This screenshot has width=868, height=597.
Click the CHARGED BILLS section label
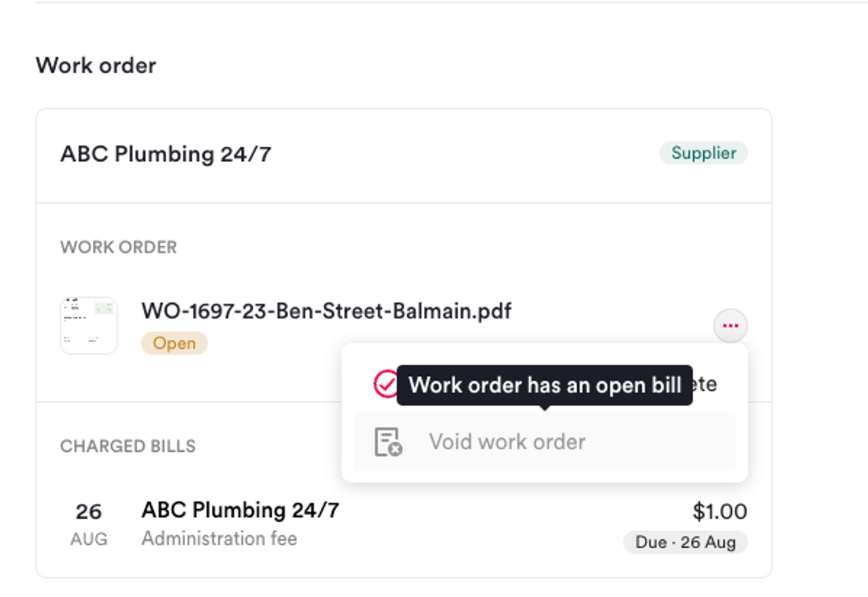[127, 446]
